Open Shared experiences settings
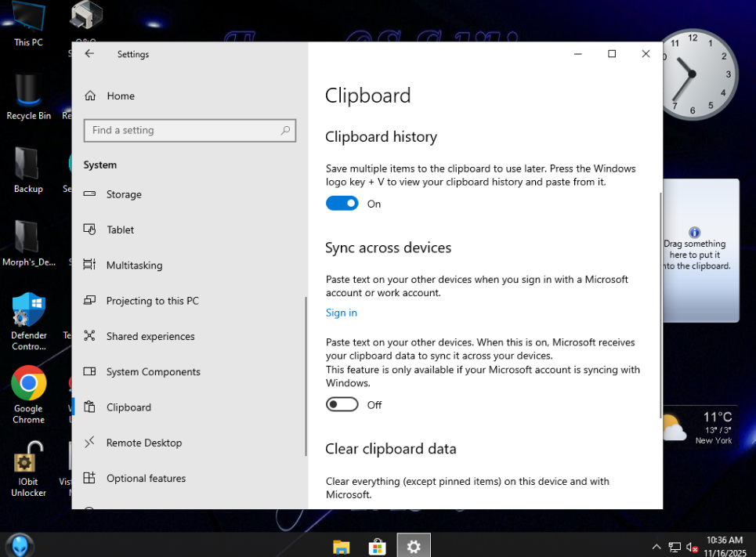This screenshot has width=756, height=557. click(x=150, y=337)
